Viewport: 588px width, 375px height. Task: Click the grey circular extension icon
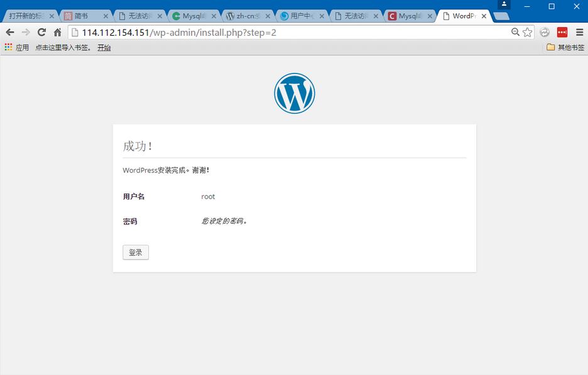(545, 32)
